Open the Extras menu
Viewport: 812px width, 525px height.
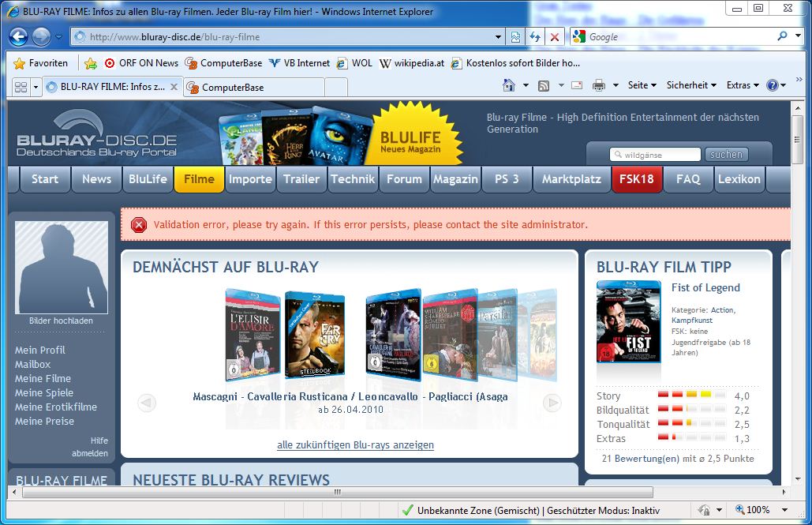click(x=742, y=85)
